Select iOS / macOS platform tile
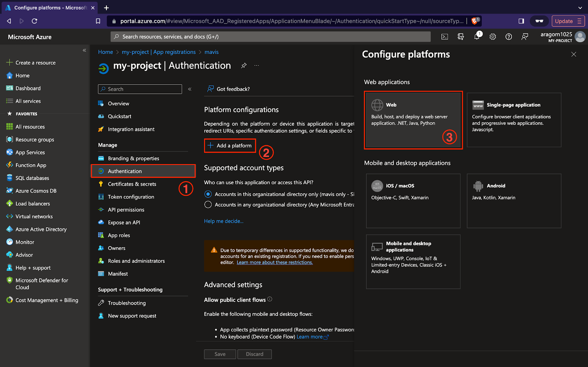Image resolution: width=588 pixels, height=367 pixels. [413, 201]
